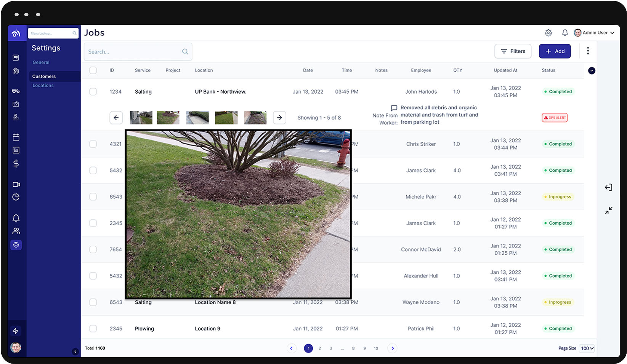Open notifications bell in top header

pos(565,33)
